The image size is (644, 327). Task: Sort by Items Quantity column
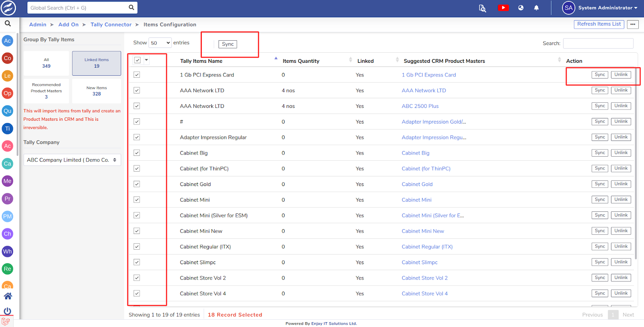[x=301, y=61]
